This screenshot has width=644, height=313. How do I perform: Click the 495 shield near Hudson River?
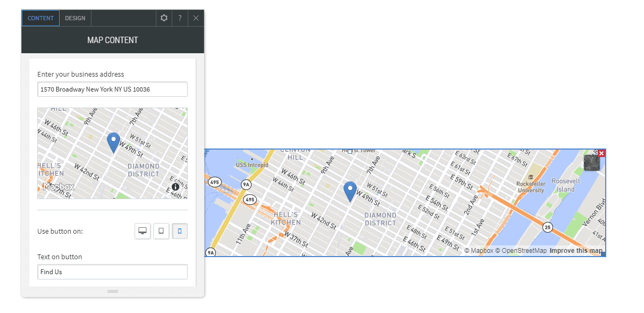pyautogui.click(x=215, y=182)
